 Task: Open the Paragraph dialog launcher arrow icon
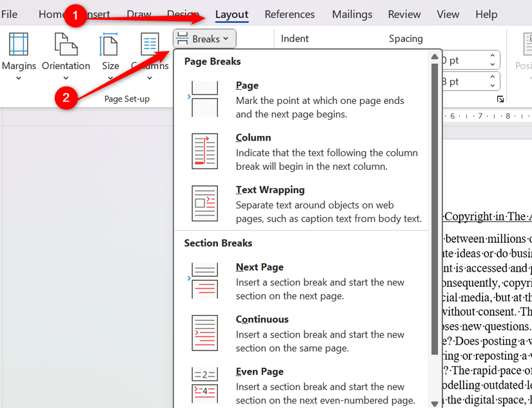click(x=500, y=99)
